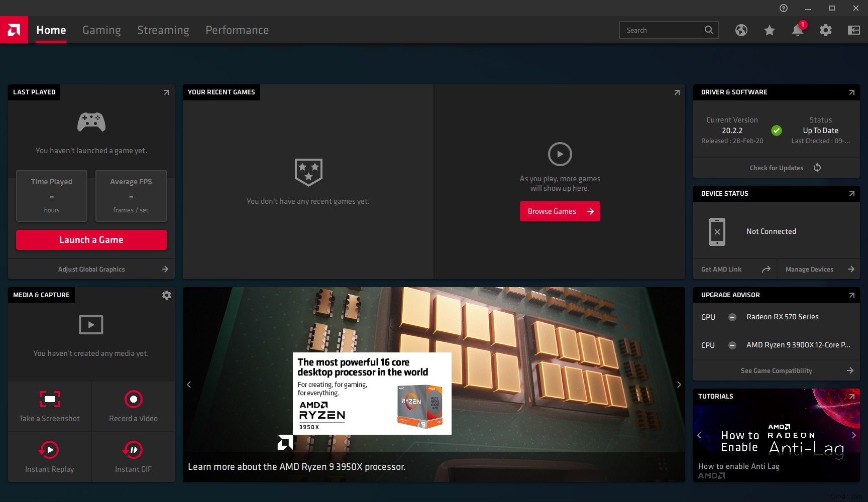
Task: Toggle the sidebar panel icon
Action: point(854,30)
